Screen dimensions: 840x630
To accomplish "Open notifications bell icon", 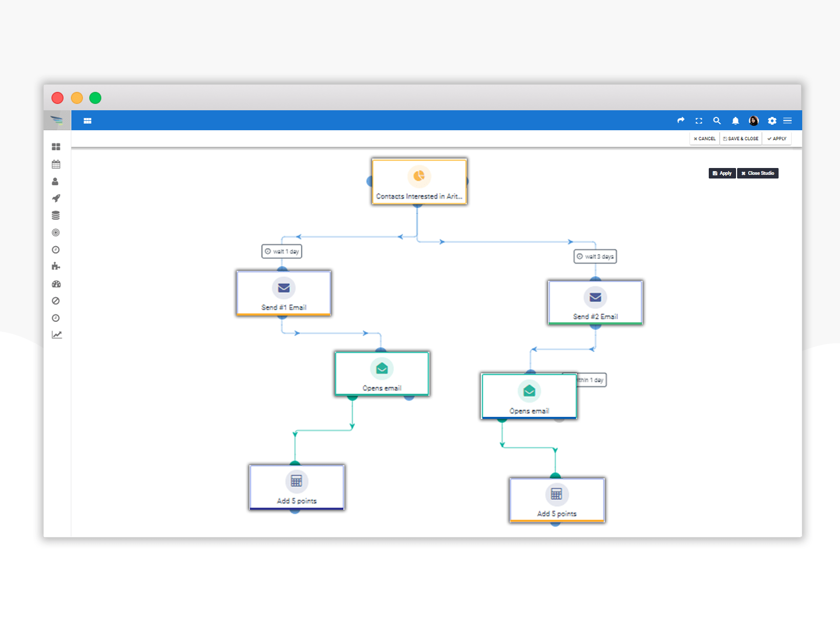I will (x=736, y=121).
